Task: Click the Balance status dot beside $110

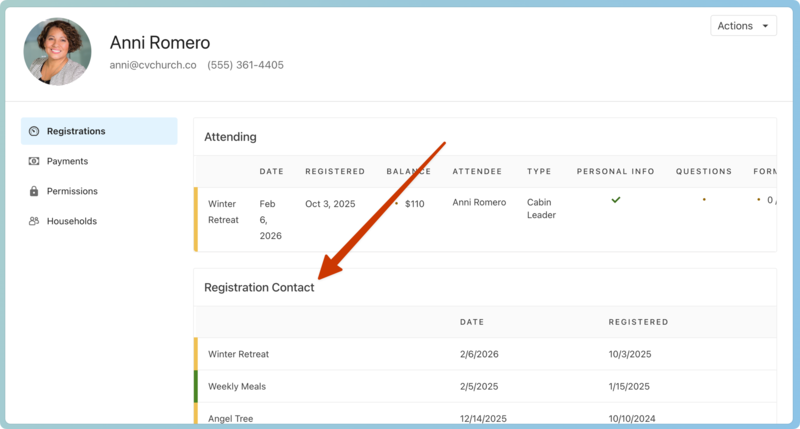Action: [x=397, y=203]
